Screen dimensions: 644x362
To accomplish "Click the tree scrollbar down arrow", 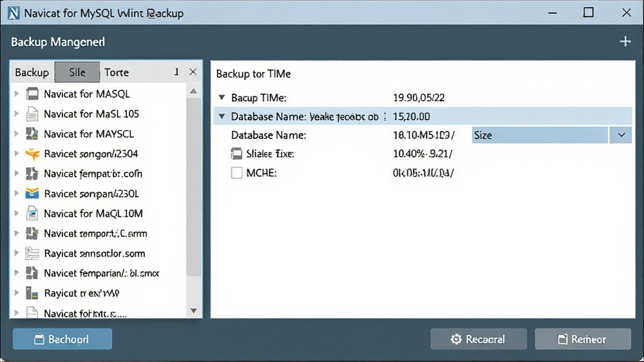I will (x=194, y=310).
